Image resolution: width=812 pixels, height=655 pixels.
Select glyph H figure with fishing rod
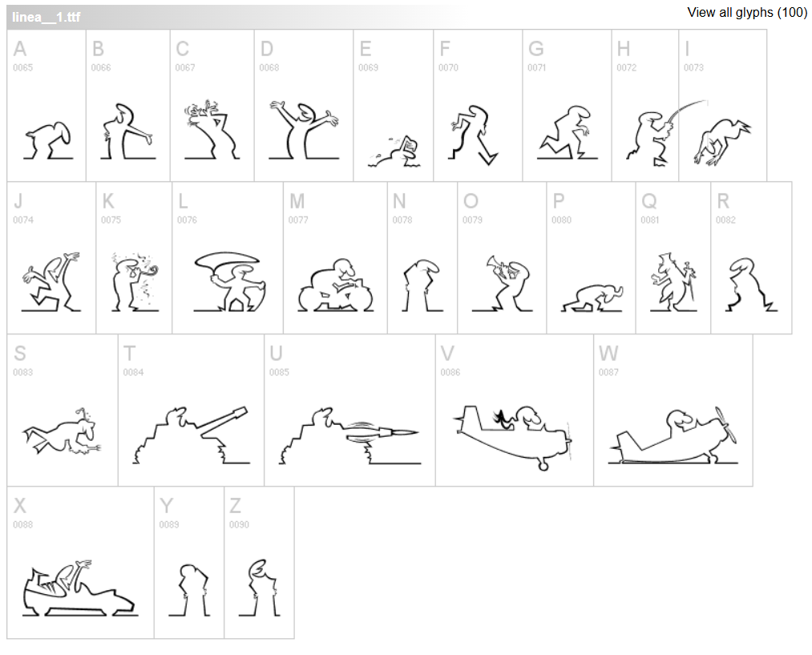click(644, 106)
